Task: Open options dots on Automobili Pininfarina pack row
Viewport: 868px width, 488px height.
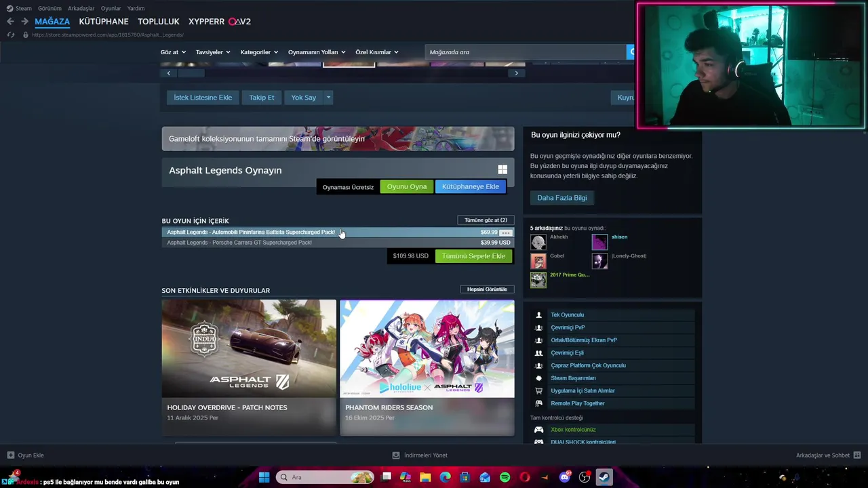Action: [x=505, y=232]
